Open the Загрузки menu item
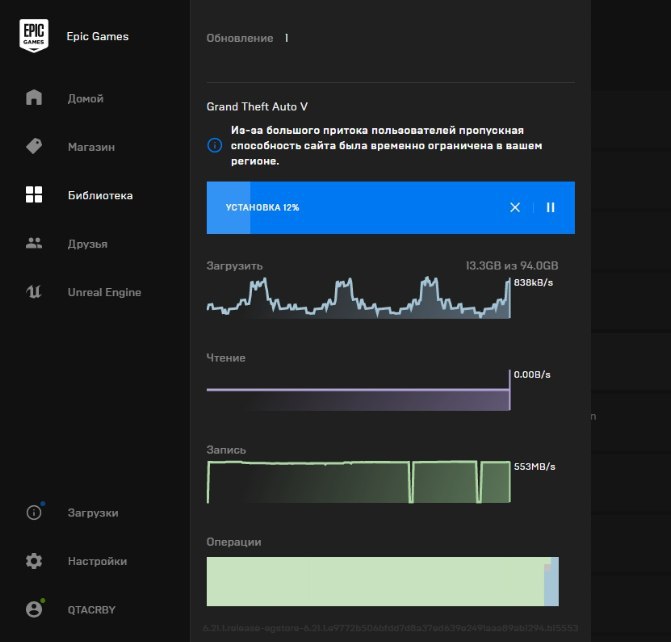This screenshot has height=642, width=671. tap(93, 513)
